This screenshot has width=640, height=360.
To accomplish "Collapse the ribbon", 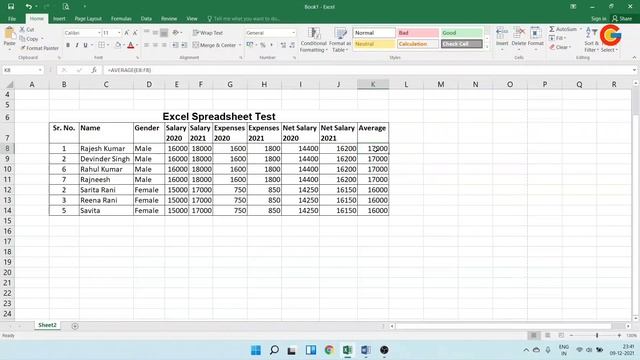I will pyautogui.click(x=634, y=58).
